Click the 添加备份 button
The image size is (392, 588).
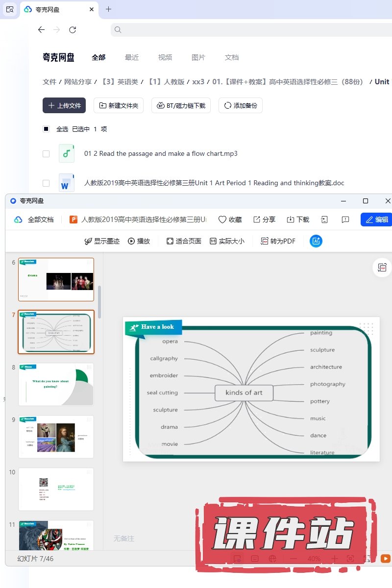241,105
